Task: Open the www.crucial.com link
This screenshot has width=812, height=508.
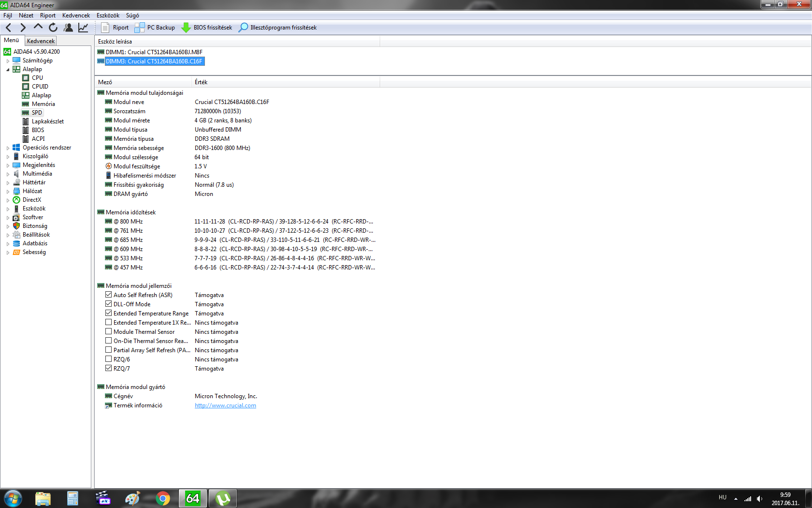Action: click(225, 405)
